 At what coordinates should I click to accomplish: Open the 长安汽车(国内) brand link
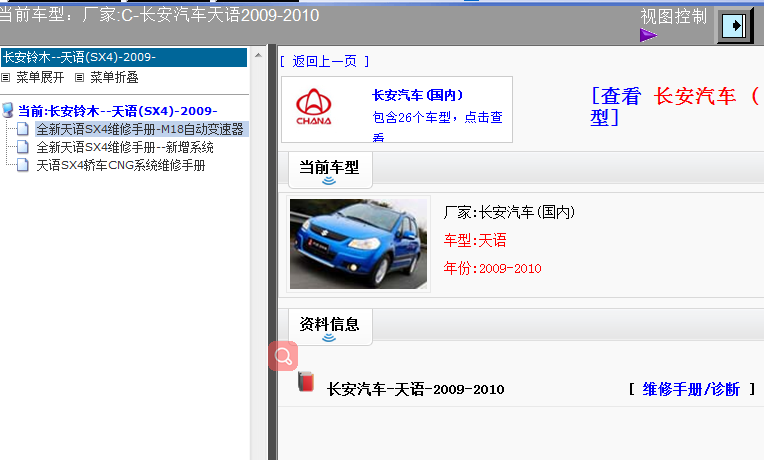(x=418, y=95)
